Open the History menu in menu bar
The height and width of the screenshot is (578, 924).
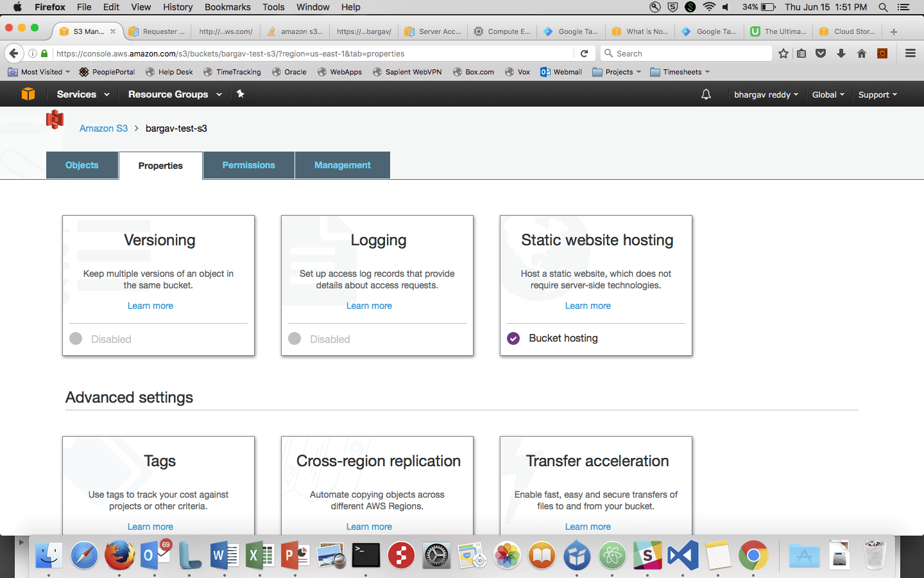[178, 7]
